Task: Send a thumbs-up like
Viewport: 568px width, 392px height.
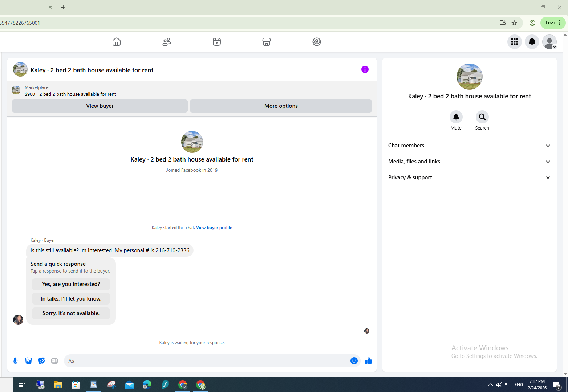Action: tap(369, 361)
